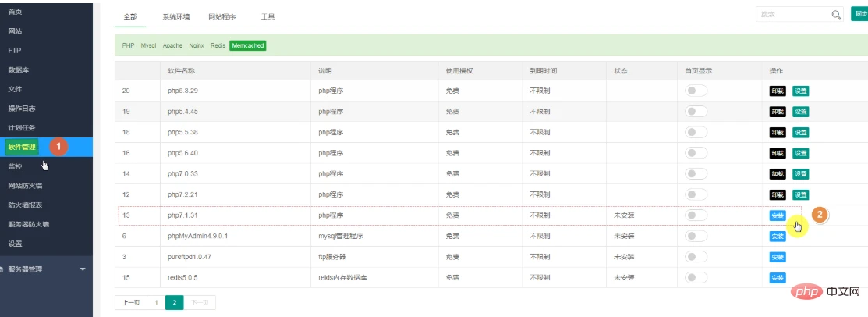Open 设置 for php5.3.29
This screenshot has height=317, width=868.
800,91
